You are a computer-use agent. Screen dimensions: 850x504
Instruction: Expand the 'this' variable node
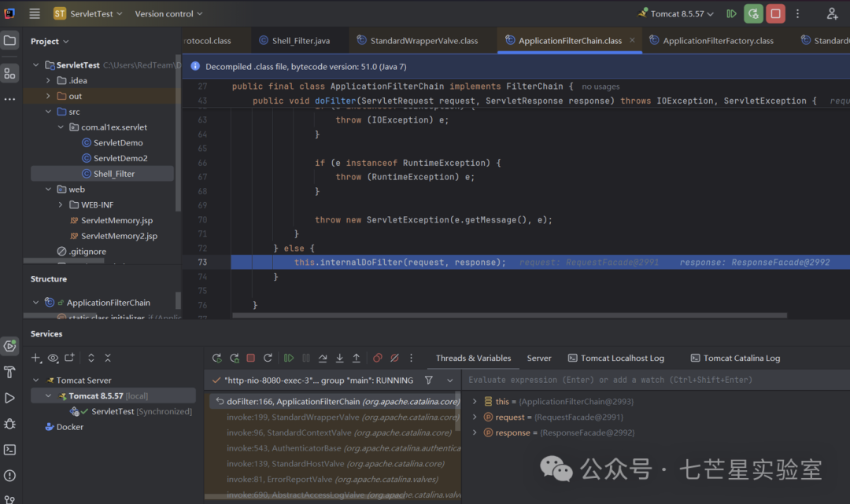[x=475, y=401]
